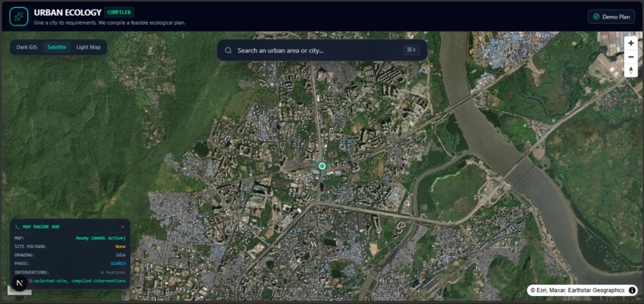Click the '0 Features' interventions value

click(113, 272)
